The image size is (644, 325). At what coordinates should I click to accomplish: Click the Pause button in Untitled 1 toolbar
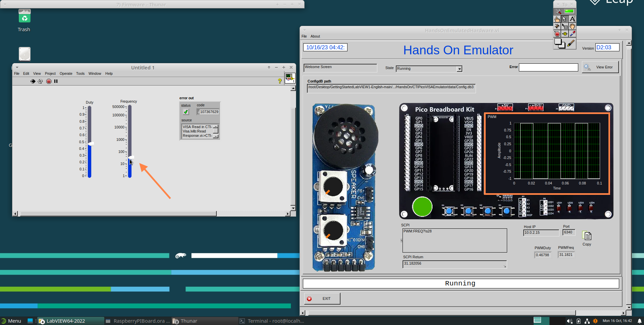point(56,81)
